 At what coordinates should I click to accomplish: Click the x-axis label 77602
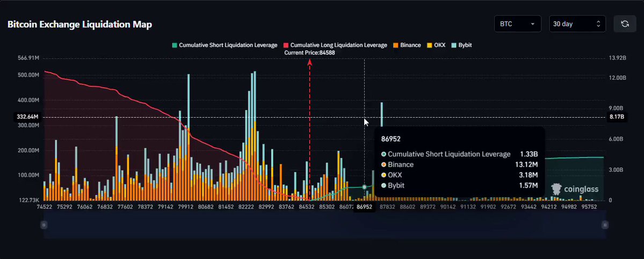125,207
